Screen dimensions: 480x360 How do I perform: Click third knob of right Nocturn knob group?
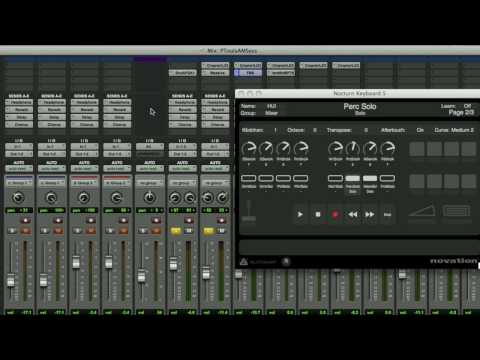pyautogui.click(x=370, y=148)
